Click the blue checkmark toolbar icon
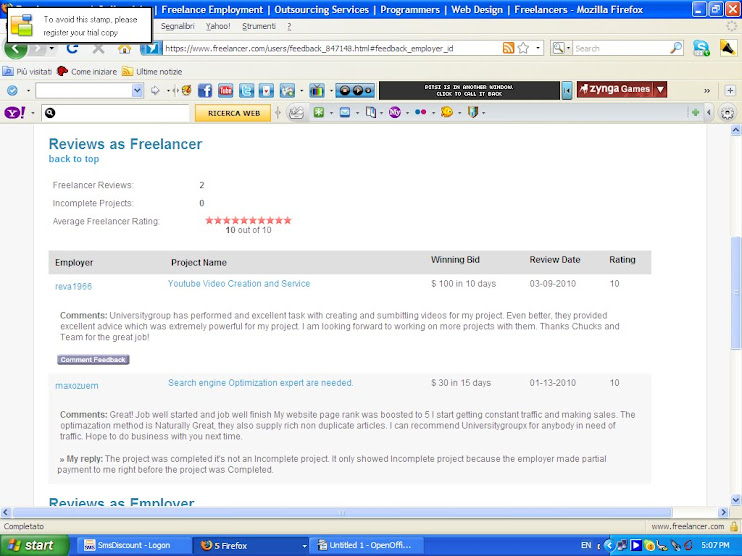 tap(12, 90)
